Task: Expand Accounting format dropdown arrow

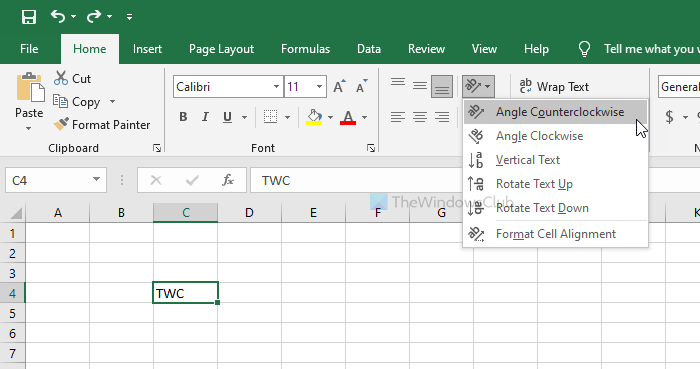Action: coord(685,117)
